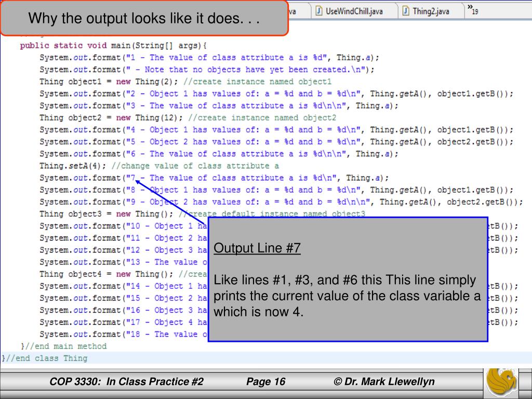The width and height of the screenshot is (532, 399).
Task: Select the format line starting with "11 - Object 2"
Action: (x=123, y=238)
